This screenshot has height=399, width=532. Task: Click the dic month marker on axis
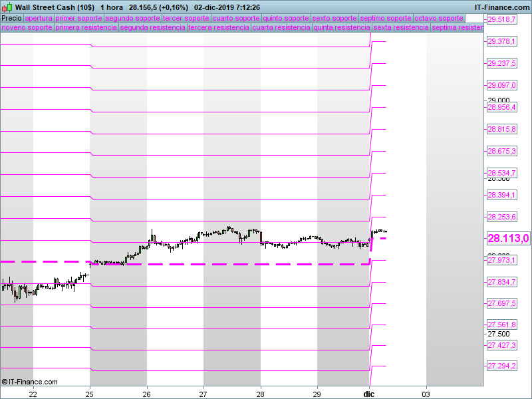point(369,394)
